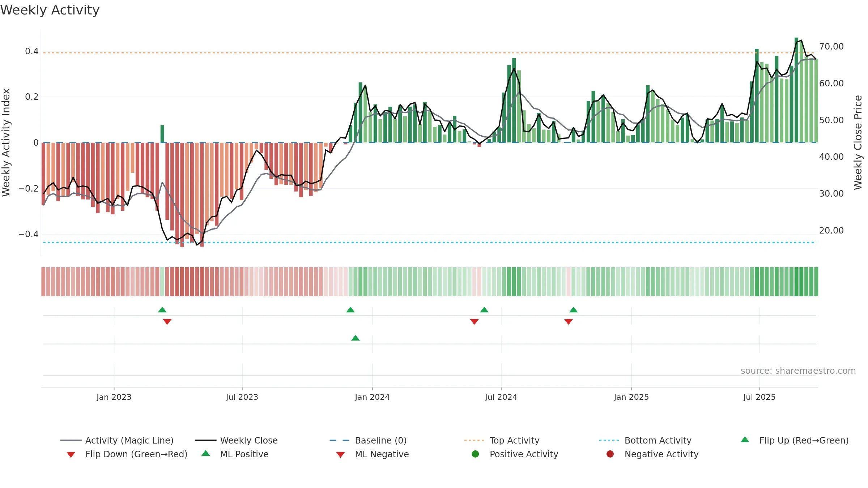The width and height of the screenshot is (868, 488).
Task: Click the 0.2 activity index label
Action: point(32,97)
